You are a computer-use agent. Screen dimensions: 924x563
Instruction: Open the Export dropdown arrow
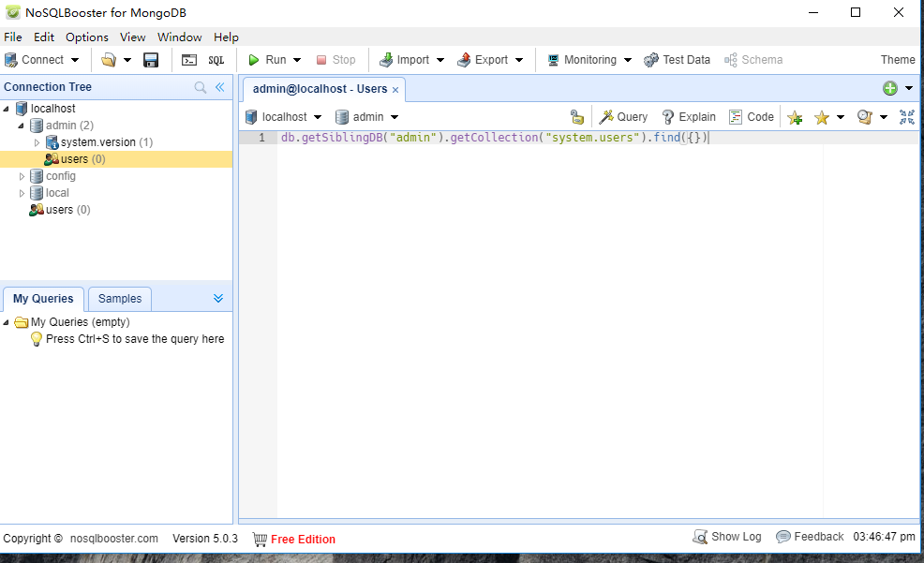coord(519,60)
